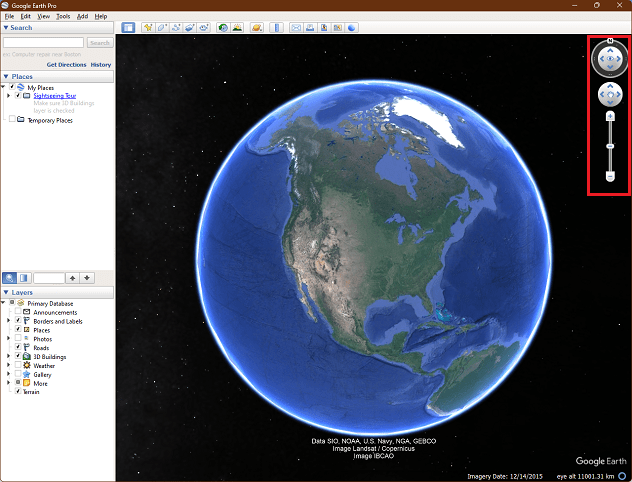Expand the 3D Buildings layer node
632x482 pixels.
(x=9, y=356)
